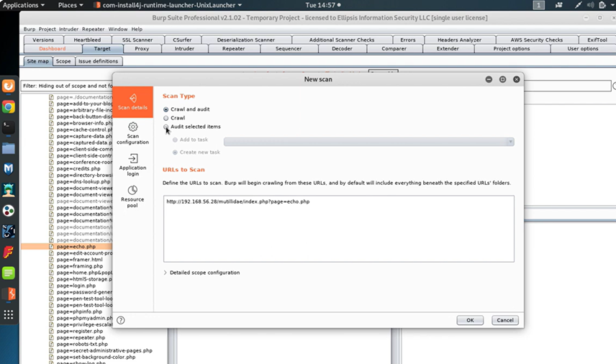Click Cancel in New scan dialog
616x364 pixels.
(x=505, y=320)
